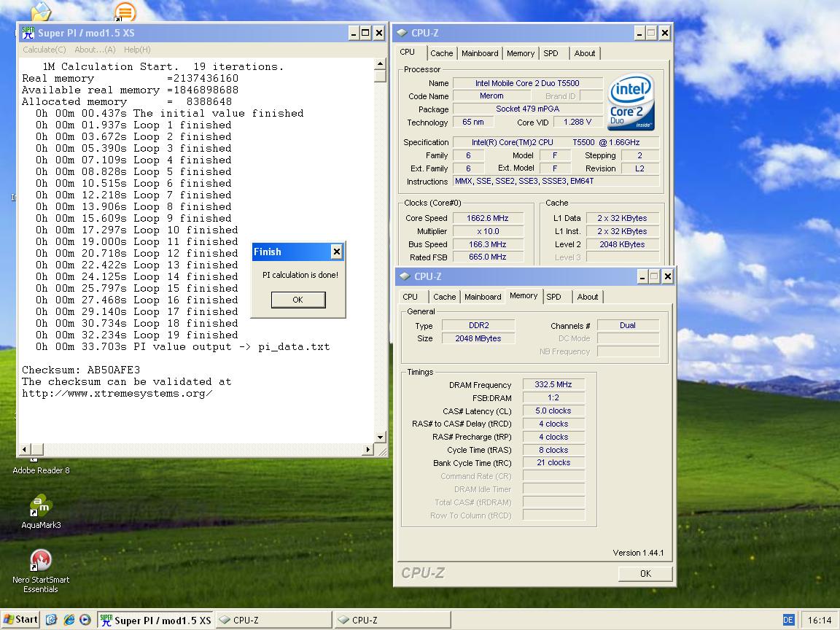Screen dimensions: 840x630
Task: Click scroll up arrow in Super PI
Action: (x=380, y=63)
